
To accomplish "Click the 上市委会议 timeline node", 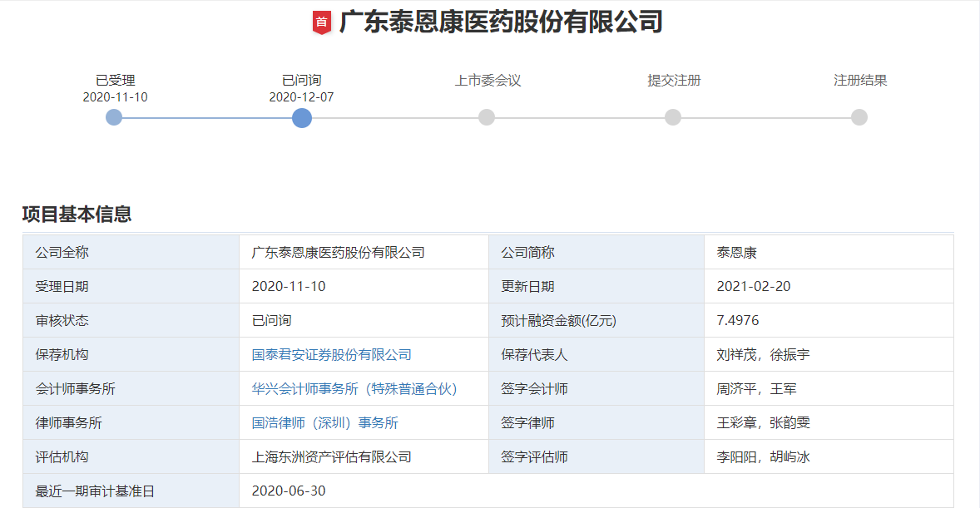I will 486,117.
